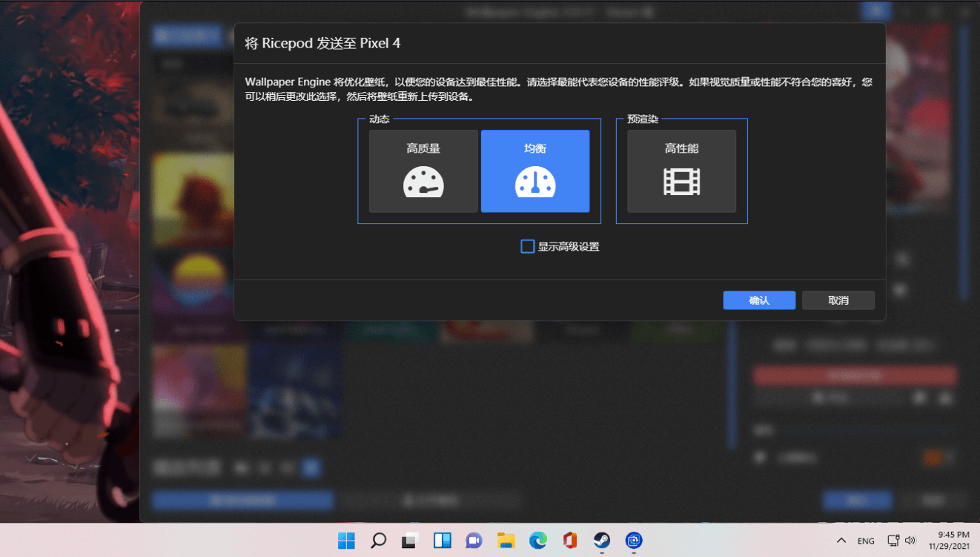Open the clock showing 9:45 PM
Viewport: 980px width, 557px height.
(949, 540)
